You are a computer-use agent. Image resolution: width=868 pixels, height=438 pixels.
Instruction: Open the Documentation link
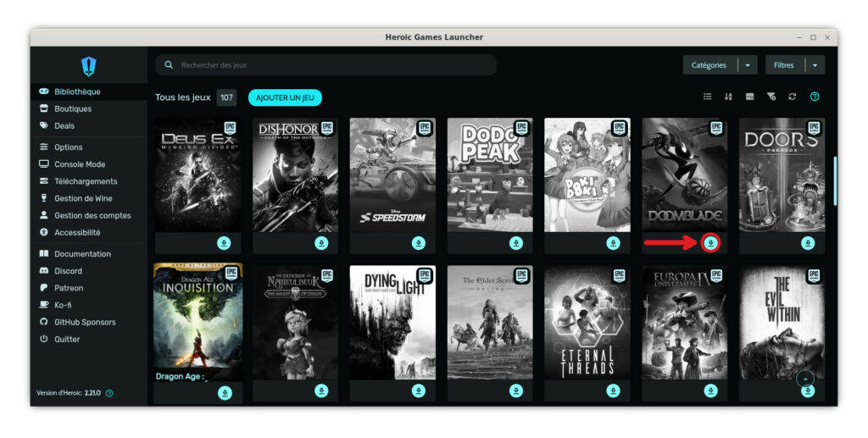[82, 254]
